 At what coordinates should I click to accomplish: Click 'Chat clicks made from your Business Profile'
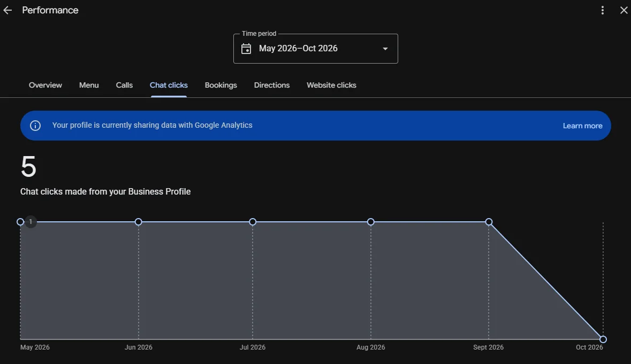(105, 192)
